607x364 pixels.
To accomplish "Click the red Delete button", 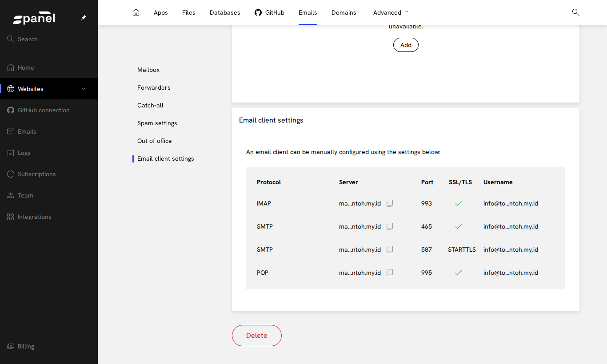I will [257, 336].
